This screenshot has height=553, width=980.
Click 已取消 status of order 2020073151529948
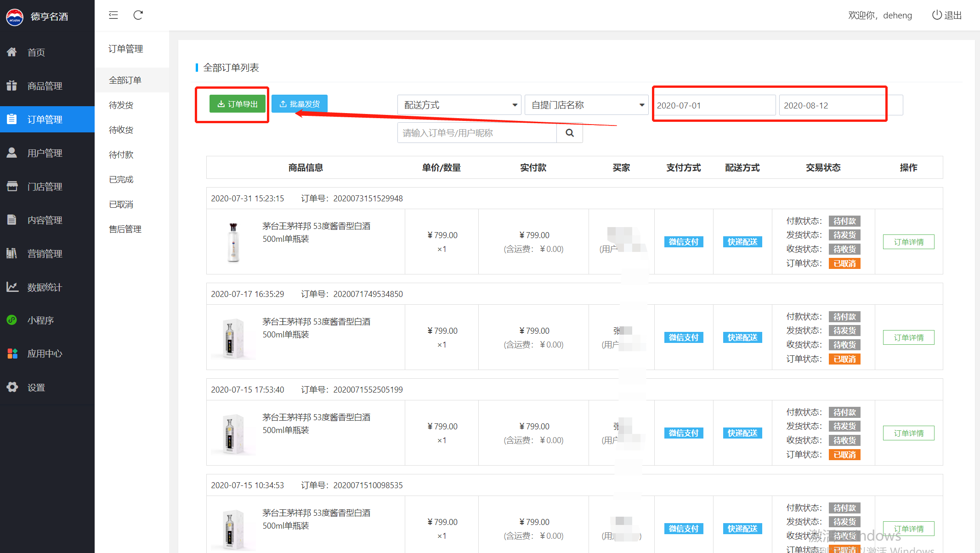coord(844,263)
